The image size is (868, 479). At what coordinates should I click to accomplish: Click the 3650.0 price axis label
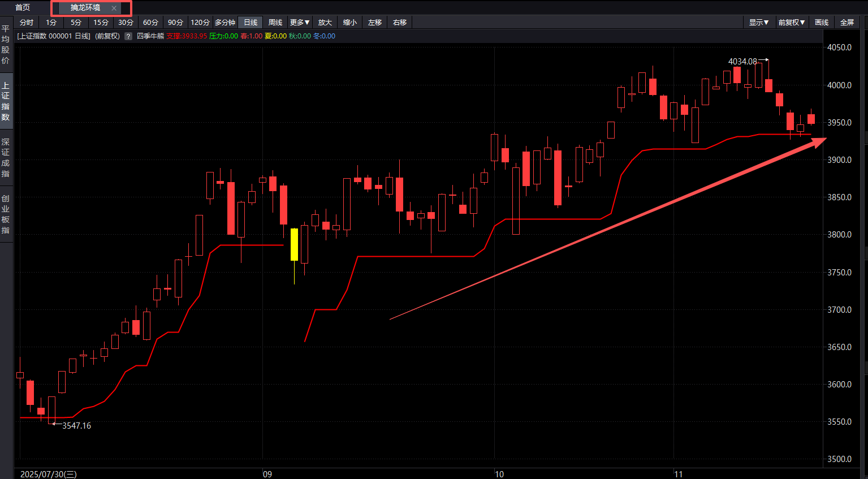pyautogui.click(x=840, y=347)
